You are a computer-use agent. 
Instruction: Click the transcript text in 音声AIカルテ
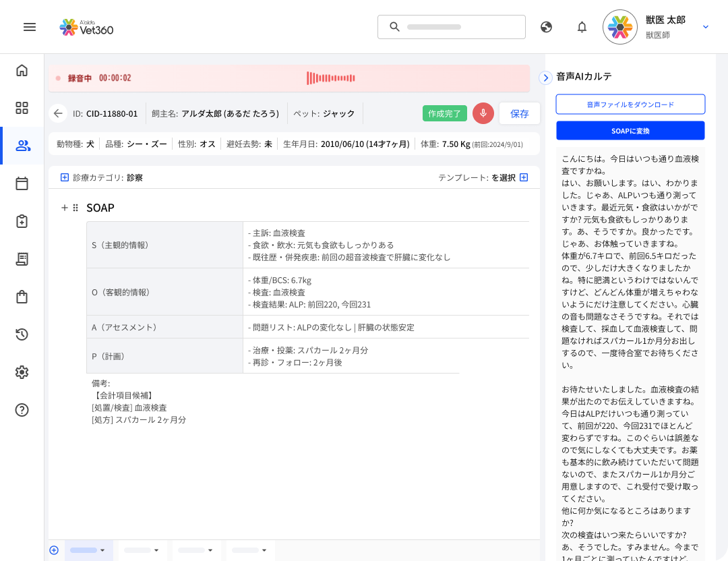[630, 353]
